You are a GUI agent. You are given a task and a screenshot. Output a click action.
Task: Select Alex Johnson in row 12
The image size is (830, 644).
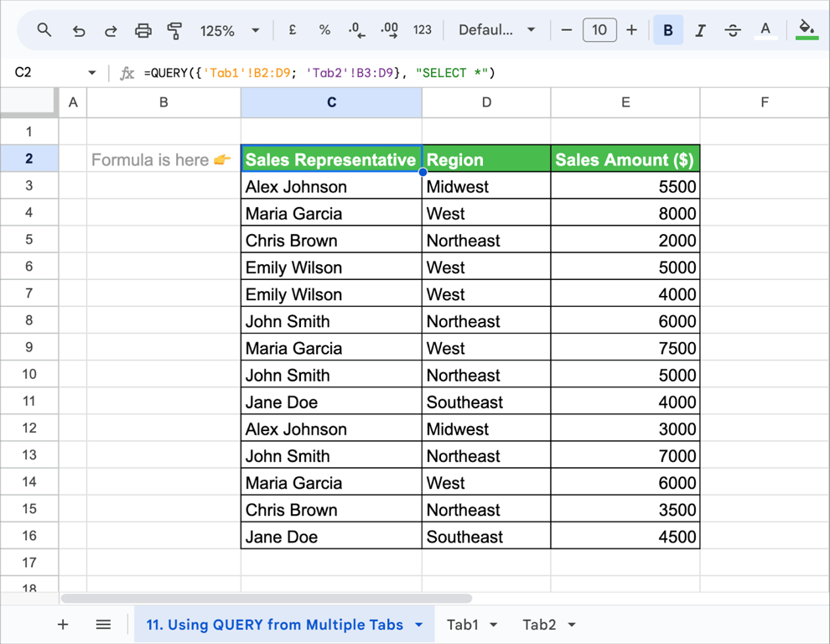(x=331, y=428)
